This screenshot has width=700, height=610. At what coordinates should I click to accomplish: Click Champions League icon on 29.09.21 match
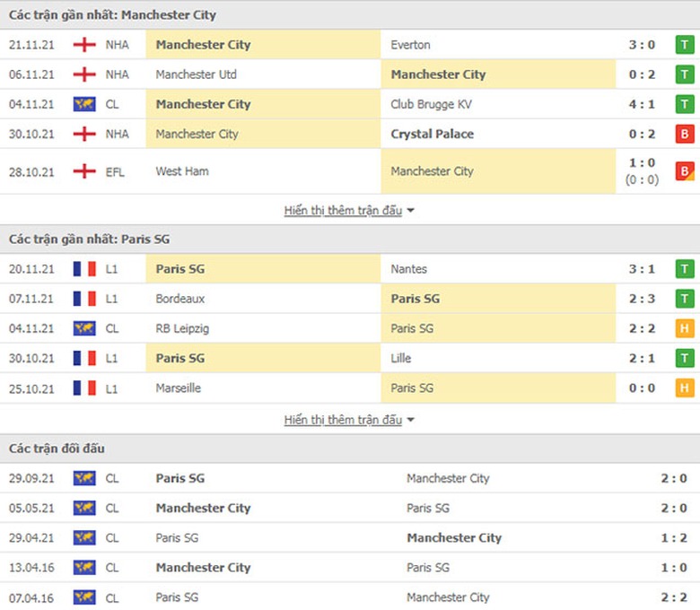[x=84, y=479]
